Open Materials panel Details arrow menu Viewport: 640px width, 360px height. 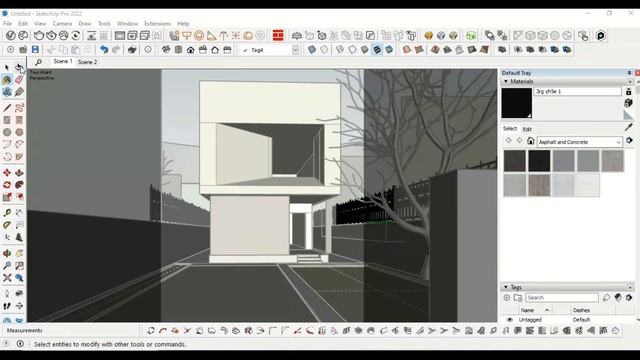pos(629,140)
